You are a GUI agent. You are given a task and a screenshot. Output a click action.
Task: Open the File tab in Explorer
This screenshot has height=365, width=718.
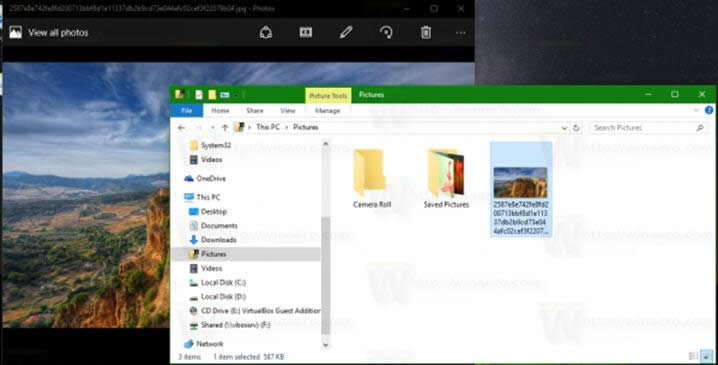(x=186, y=110)
